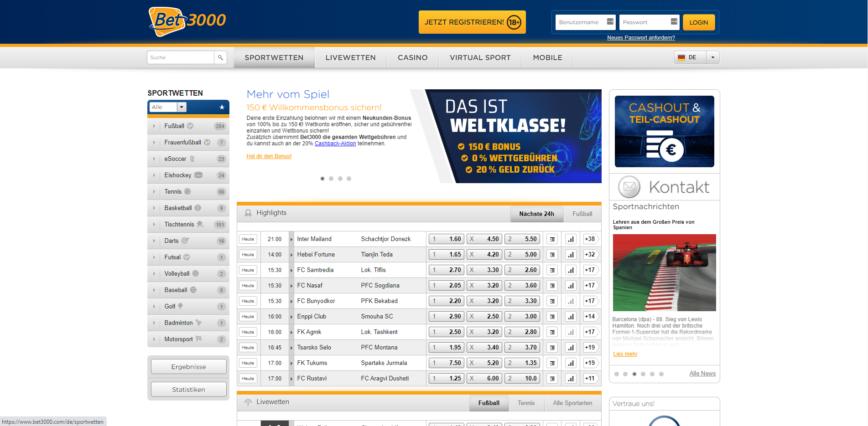Bet 1.60 on Inter Mailand win
This screenshot has width=868, height=426.
coord(447,239)
